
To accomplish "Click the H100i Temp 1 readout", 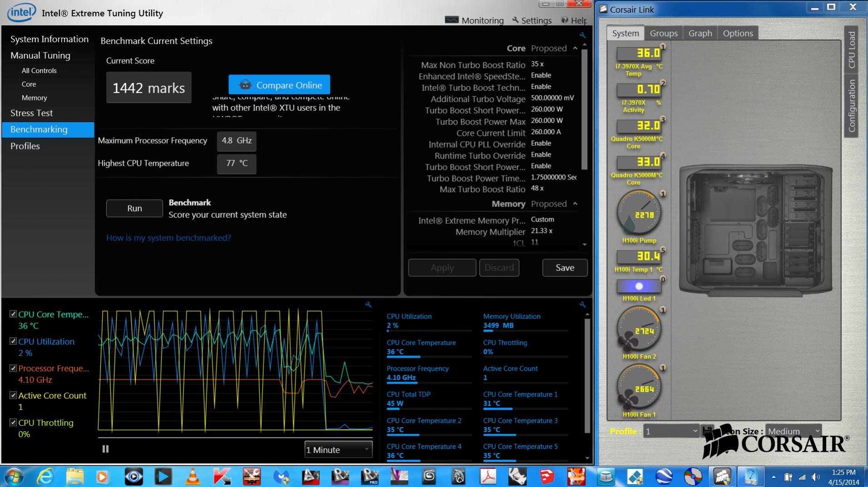I will [639, 257].
